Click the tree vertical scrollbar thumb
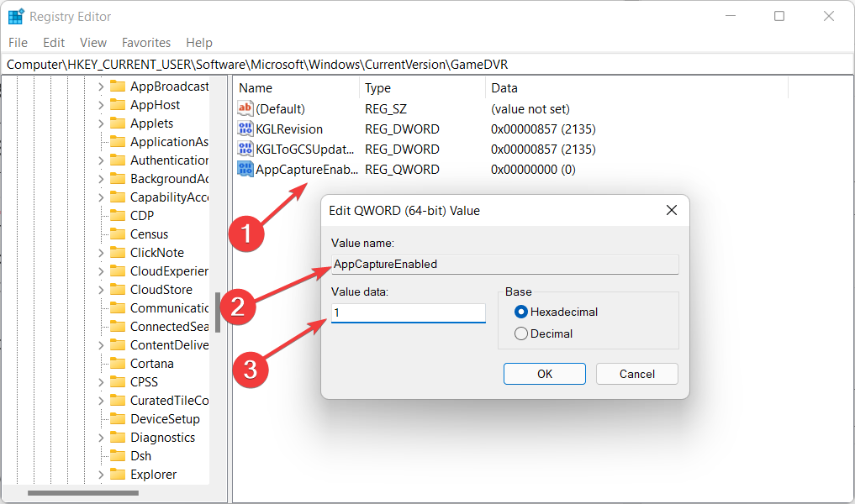The width and height of the screenshot is (855, 504). pos(218,312)
